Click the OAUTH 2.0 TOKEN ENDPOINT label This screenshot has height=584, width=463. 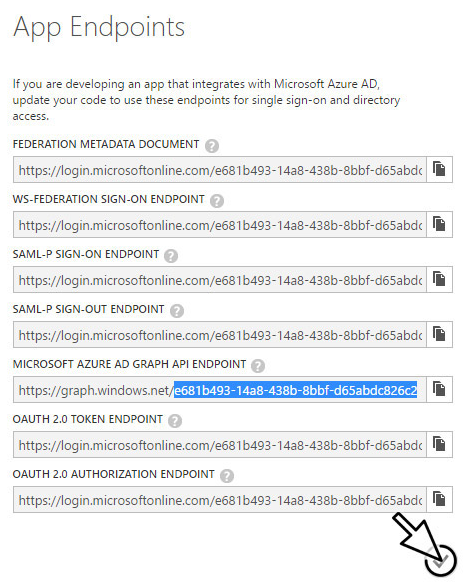[88, 419]
